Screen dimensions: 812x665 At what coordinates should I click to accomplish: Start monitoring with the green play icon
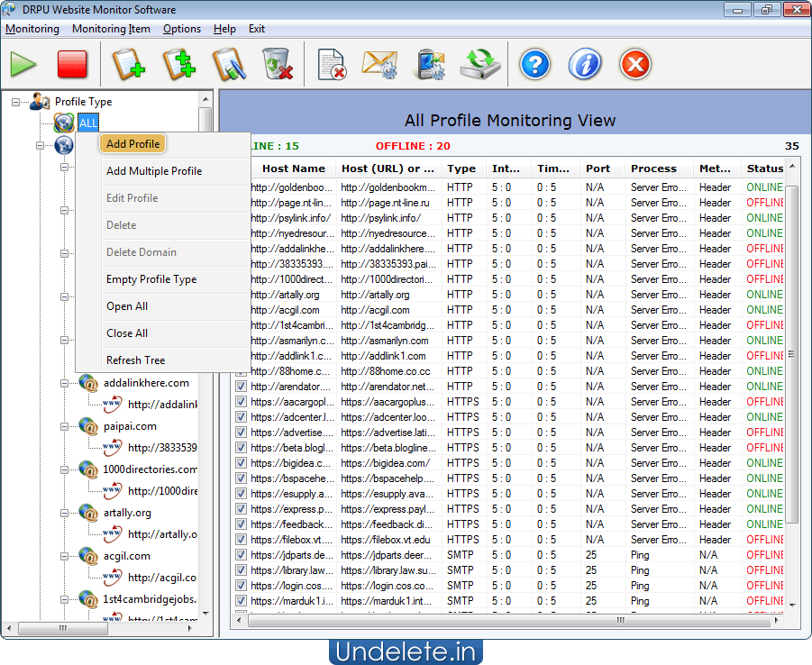(x=23, y=65)
